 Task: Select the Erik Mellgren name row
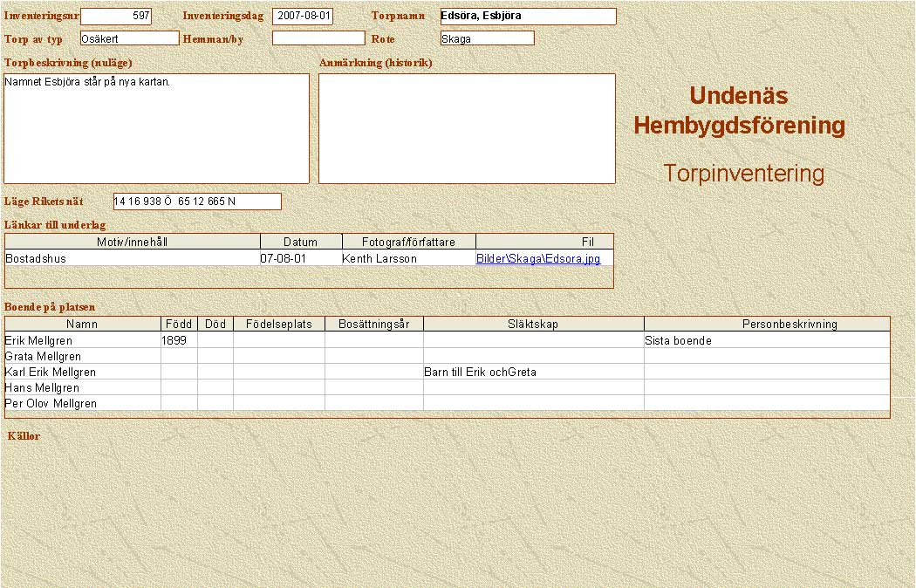point(82,341)
